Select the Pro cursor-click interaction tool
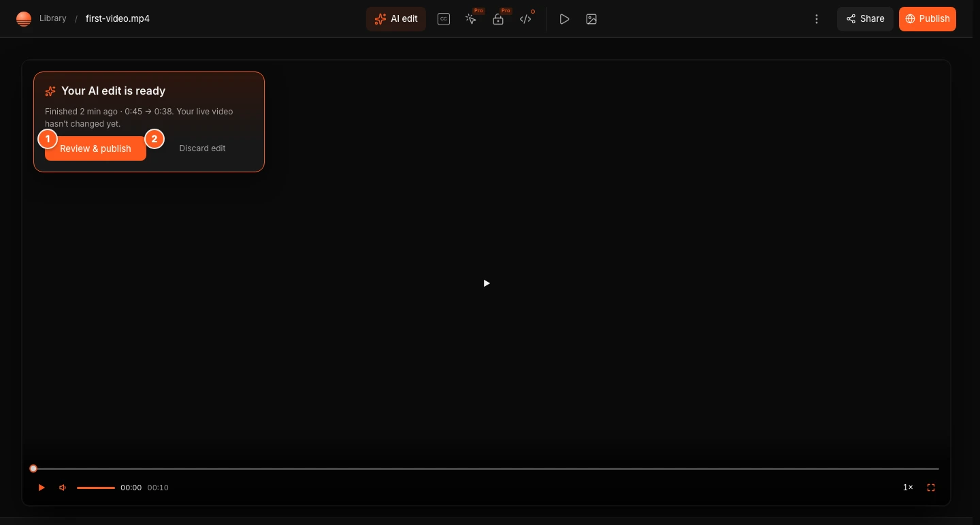The image size is (980, 525). coord(471,19)
